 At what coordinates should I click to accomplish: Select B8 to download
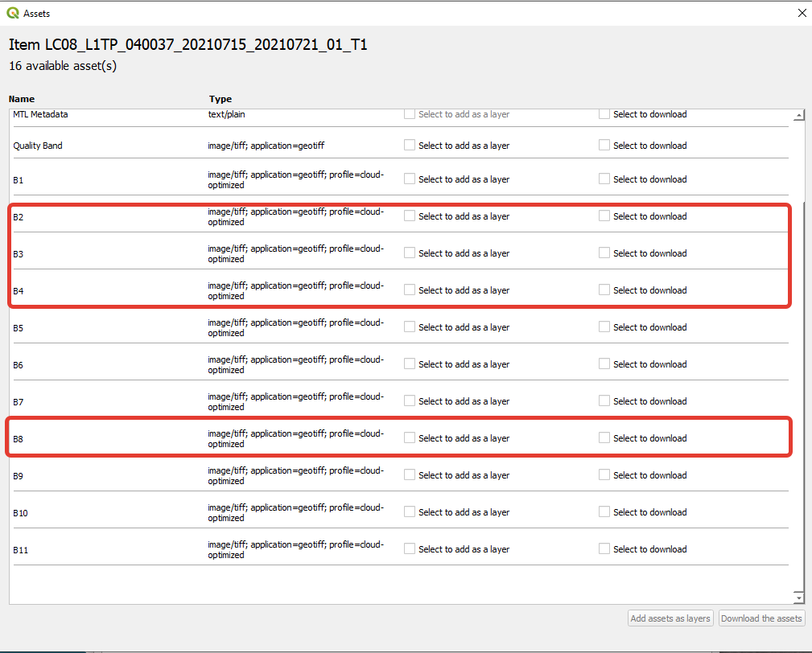coord(604,438)
